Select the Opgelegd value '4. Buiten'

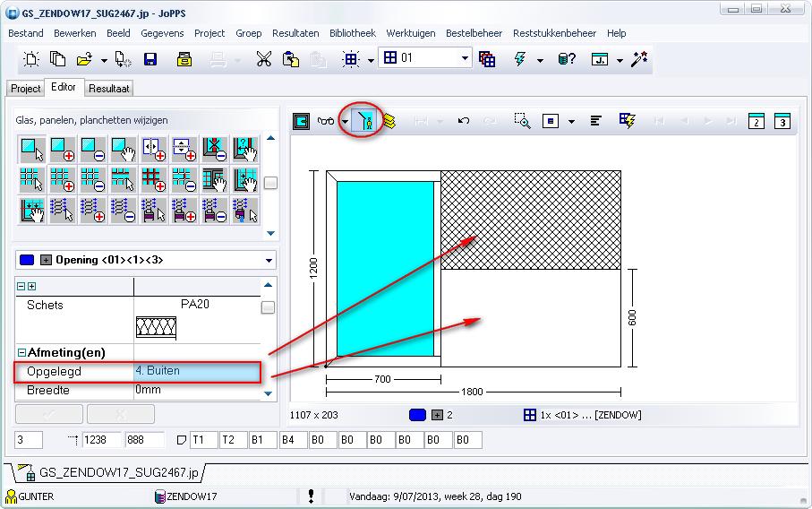[197, 371]
